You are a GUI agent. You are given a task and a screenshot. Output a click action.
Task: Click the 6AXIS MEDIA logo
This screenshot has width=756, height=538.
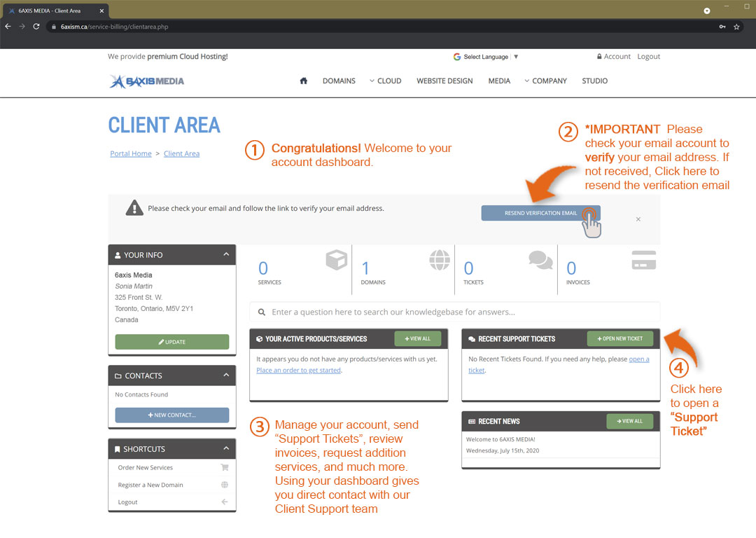147,81
